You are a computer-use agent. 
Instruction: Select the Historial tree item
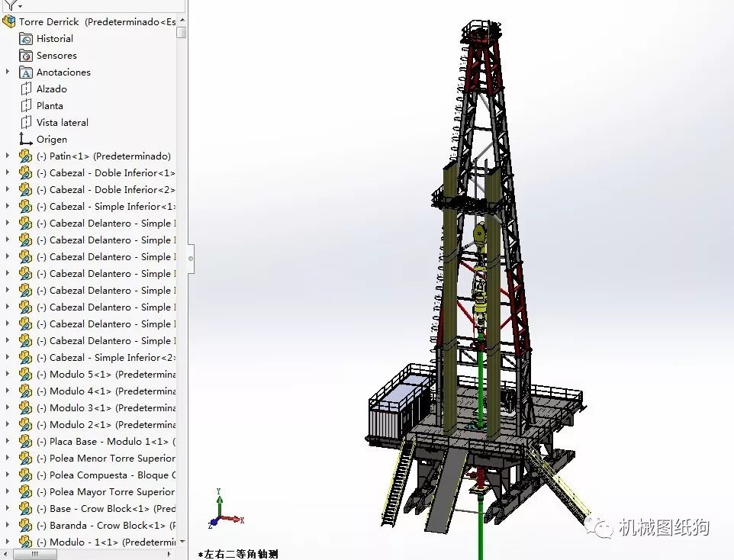click(55, 39)
